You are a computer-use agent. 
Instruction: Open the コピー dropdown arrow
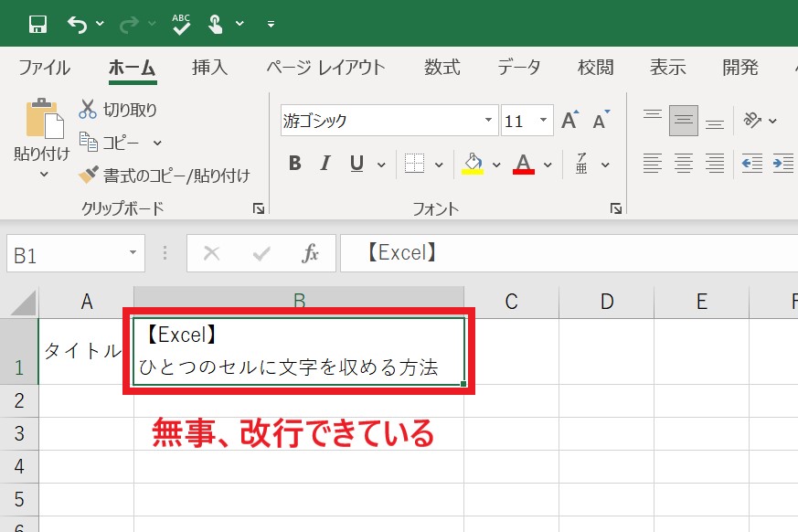[157, 143]
